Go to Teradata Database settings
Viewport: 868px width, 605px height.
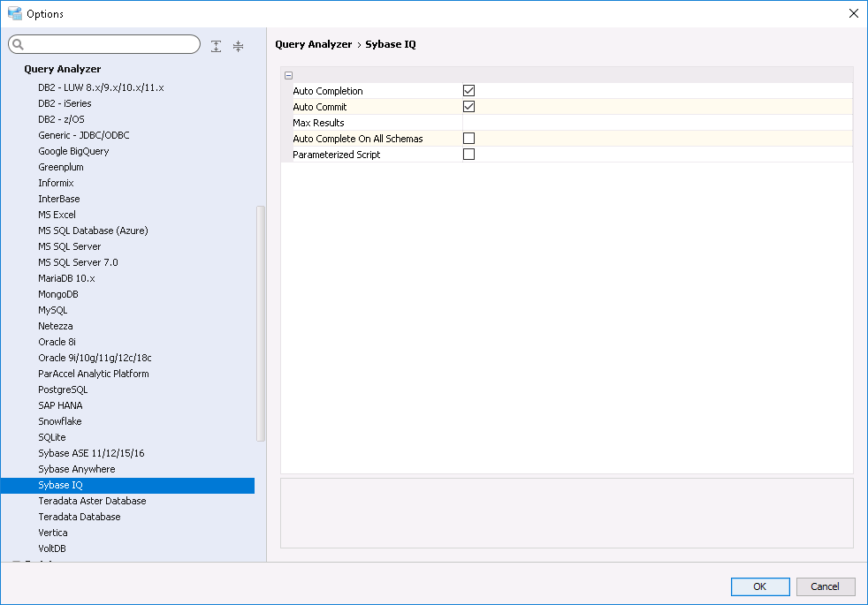(80, 517)
